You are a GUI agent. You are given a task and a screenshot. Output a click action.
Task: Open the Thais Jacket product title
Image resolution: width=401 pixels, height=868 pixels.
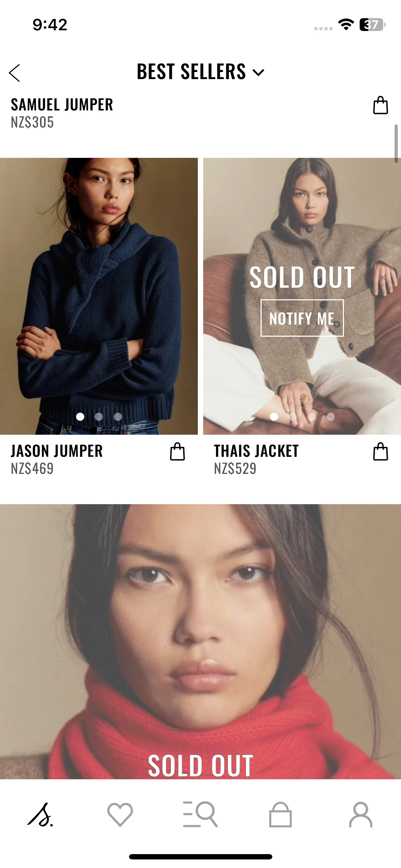pos(256,451)
